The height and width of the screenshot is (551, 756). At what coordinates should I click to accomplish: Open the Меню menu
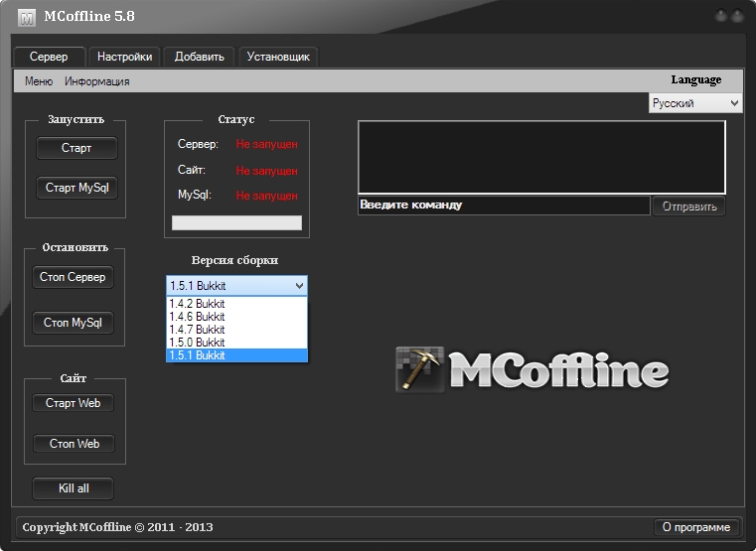tap(39, 81)
